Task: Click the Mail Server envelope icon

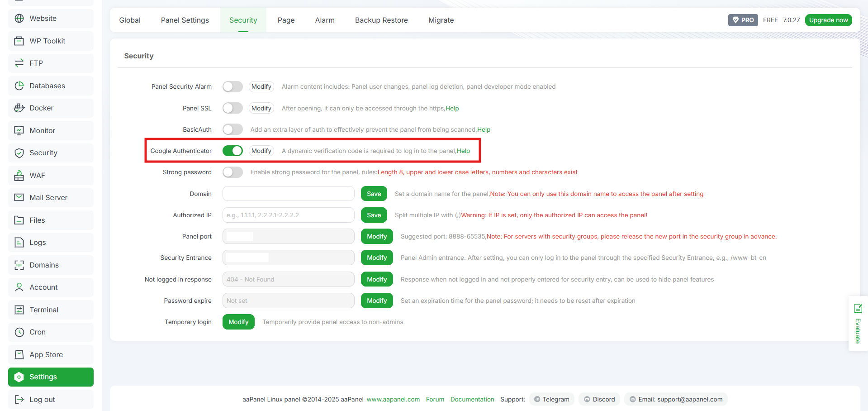Action: pyautogui.click(x=19, y=198)
